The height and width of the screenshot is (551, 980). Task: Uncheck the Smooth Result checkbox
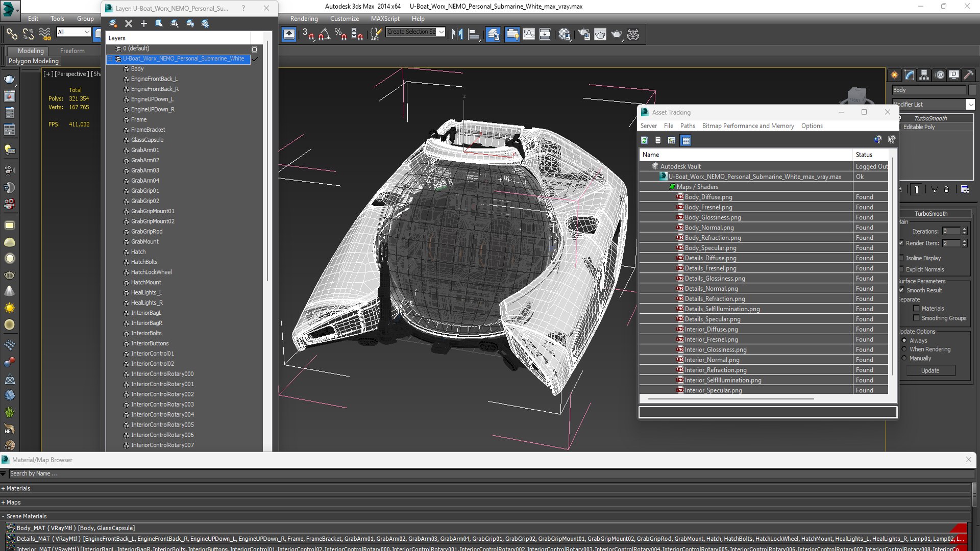tap(901, 290)
